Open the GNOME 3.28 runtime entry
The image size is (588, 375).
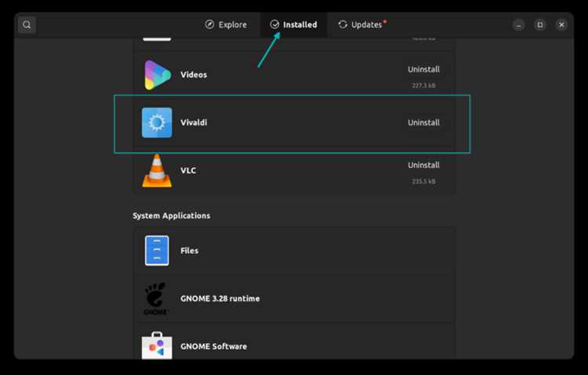pyautogui.click(x=294, y=299)
